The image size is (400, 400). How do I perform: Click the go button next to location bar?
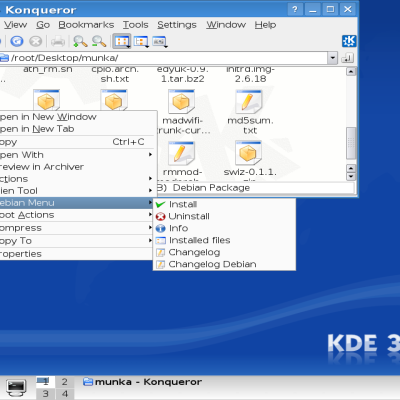pos(348,58)
